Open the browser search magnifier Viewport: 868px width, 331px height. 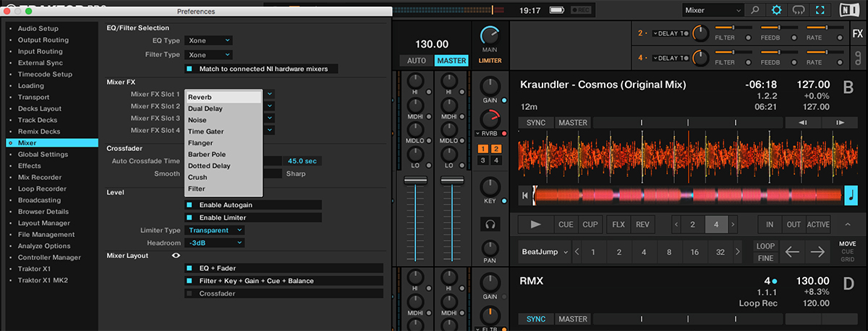click(754, 10)
